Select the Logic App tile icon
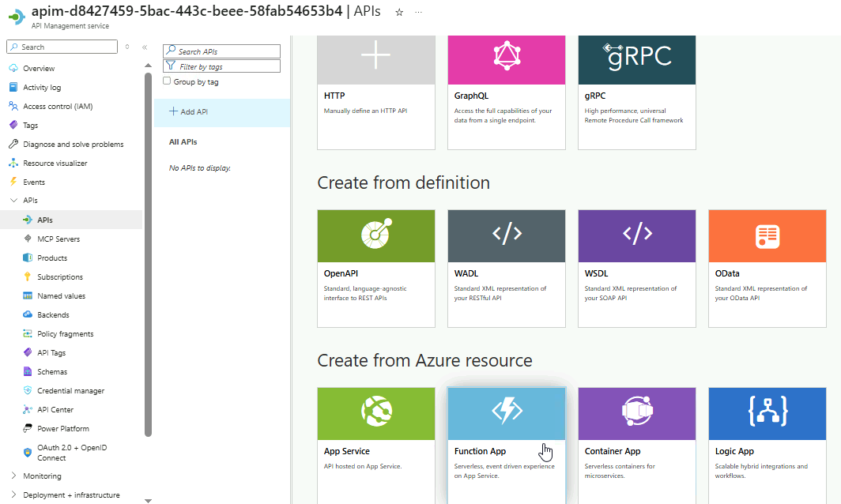Viewport: 841px width, 504px height. click(767, 412)
